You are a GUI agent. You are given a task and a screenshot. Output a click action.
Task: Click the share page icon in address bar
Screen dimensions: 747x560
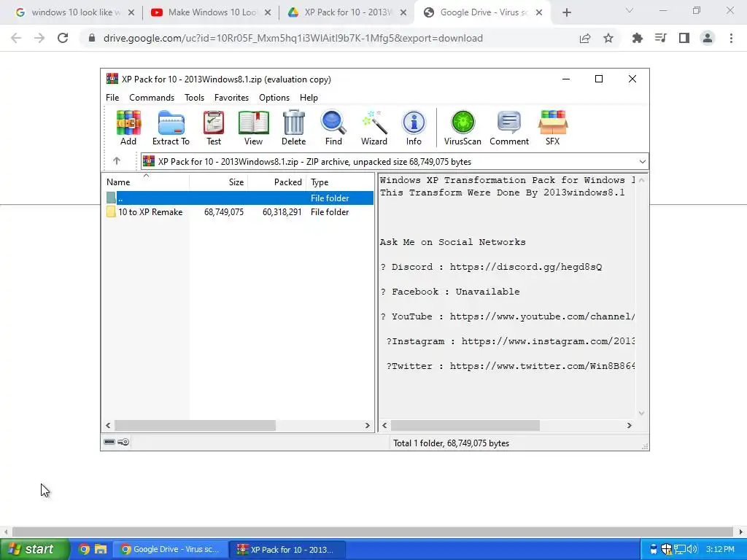585,38
